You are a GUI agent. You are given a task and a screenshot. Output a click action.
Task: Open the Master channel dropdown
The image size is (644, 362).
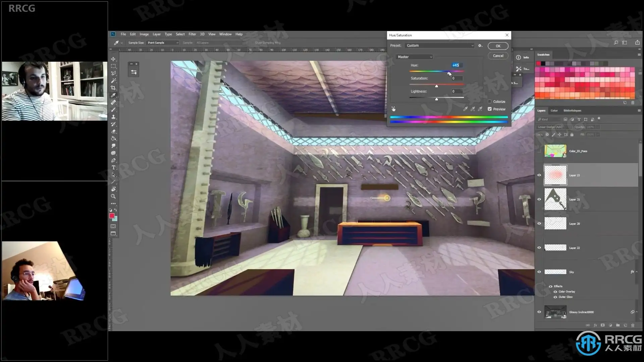(415, 57)
